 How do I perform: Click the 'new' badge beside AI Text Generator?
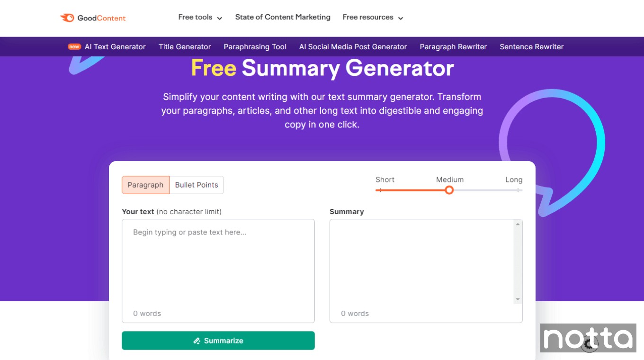(x=74, y=46)
